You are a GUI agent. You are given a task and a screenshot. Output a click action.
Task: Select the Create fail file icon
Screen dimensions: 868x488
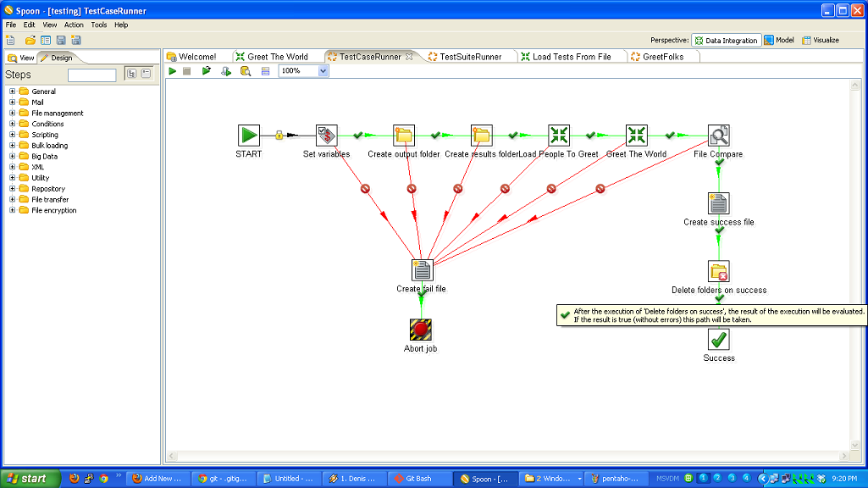click(422, 270)
